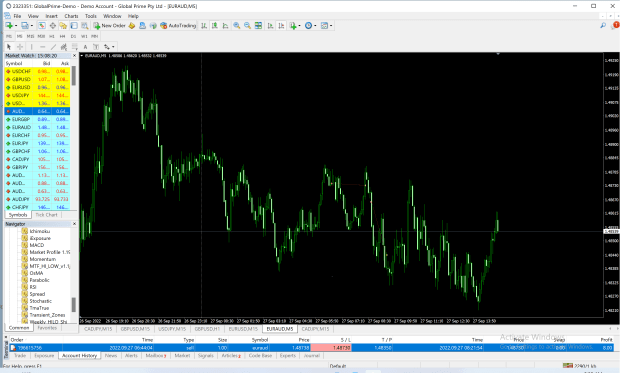Screen dimensions: 625x373
Task: Toggle the AutoTrading button
Action: 178,26
